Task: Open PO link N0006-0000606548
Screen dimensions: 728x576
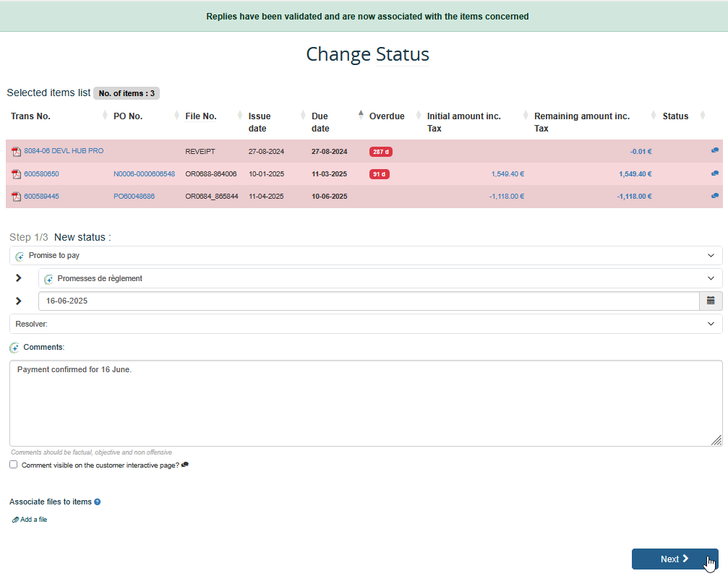Action: (x=144, y=174)
